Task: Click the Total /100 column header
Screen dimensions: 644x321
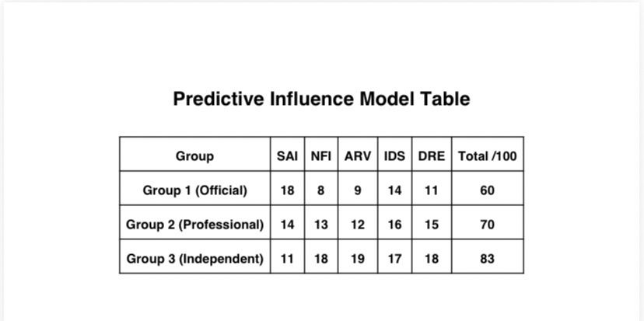Action: pos(487,156)
